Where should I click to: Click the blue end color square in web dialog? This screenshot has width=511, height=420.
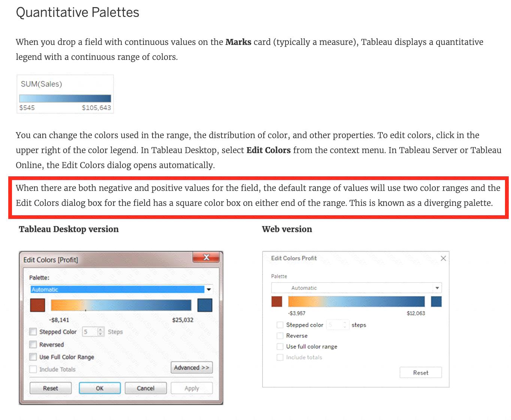pos(436,301)
